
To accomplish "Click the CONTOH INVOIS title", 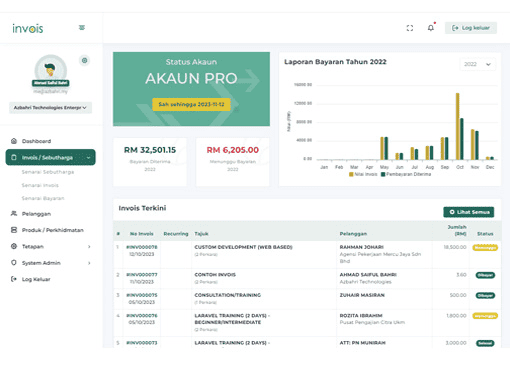I will [215, 275].
